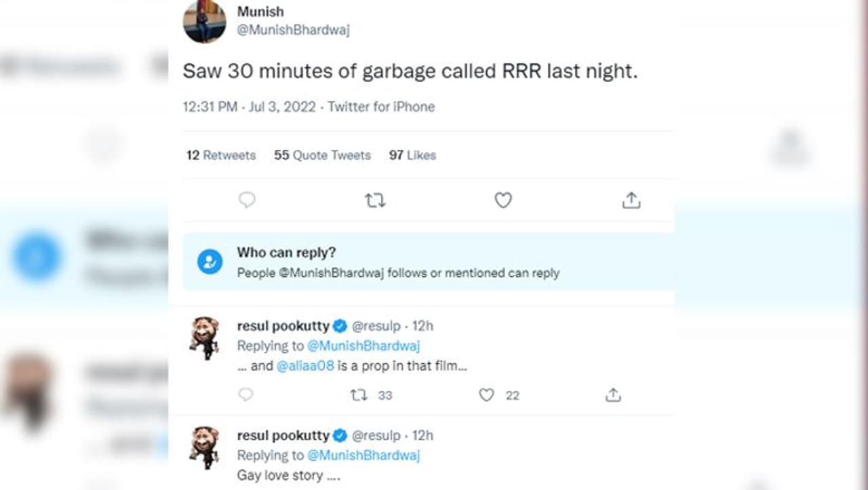Like the main tweet with heart icon
This screenshot has width=868, height=490.
pyautogui.click(x=502, y=200)
